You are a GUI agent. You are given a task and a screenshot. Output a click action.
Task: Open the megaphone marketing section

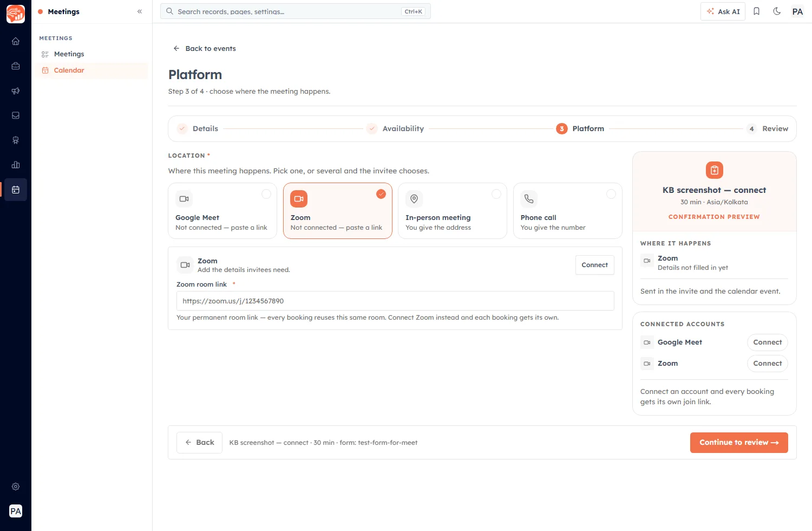pos(16,91)
